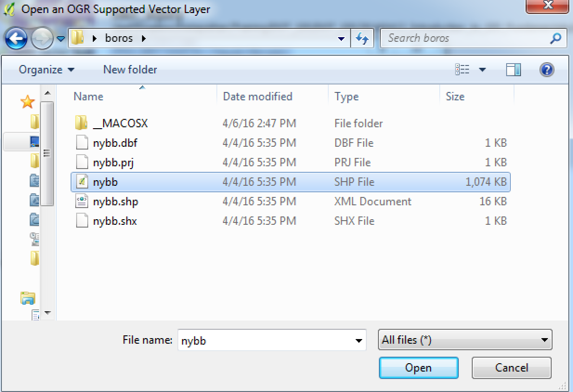
Task: Select the __MACOSX folder
Action: (x=120, y=124)
